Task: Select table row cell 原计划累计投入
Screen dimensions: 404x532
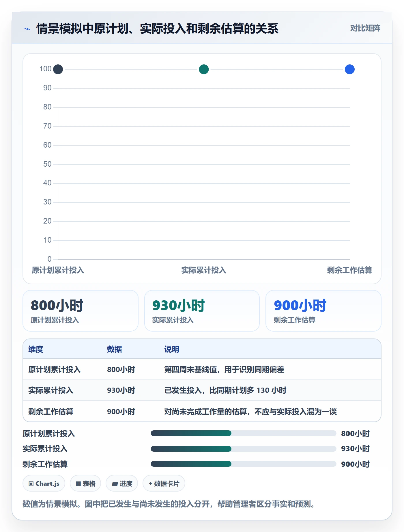Action: pyautogui.click(x=55, y=369)
